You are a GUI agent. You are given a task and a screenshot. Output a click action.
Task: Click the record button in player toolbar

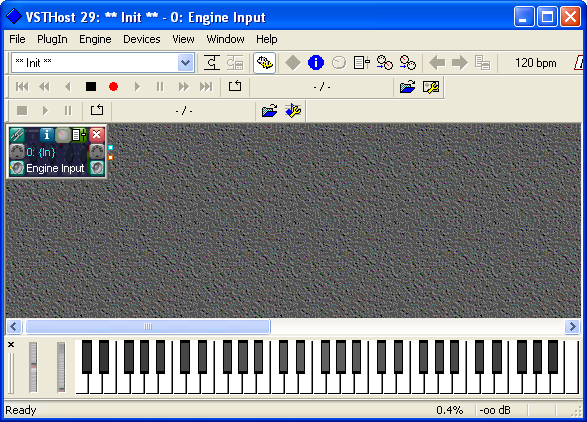click(x=113, y=87)
